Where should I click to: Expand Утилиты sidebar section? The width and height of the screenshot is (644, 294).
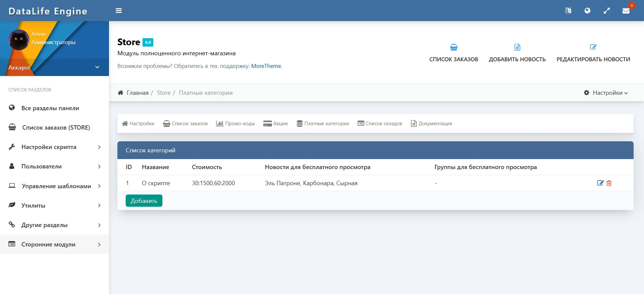(54, 205)
